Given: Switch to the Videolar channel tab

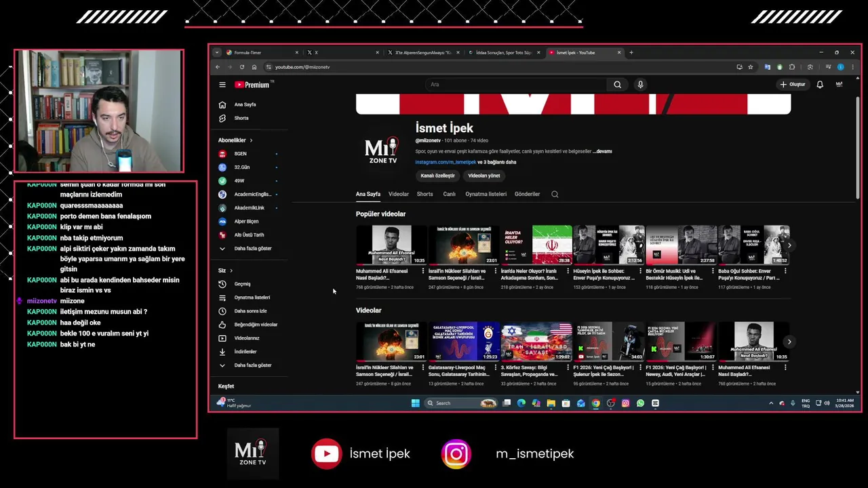Looking at the screenshot, I should coord(399,195).
